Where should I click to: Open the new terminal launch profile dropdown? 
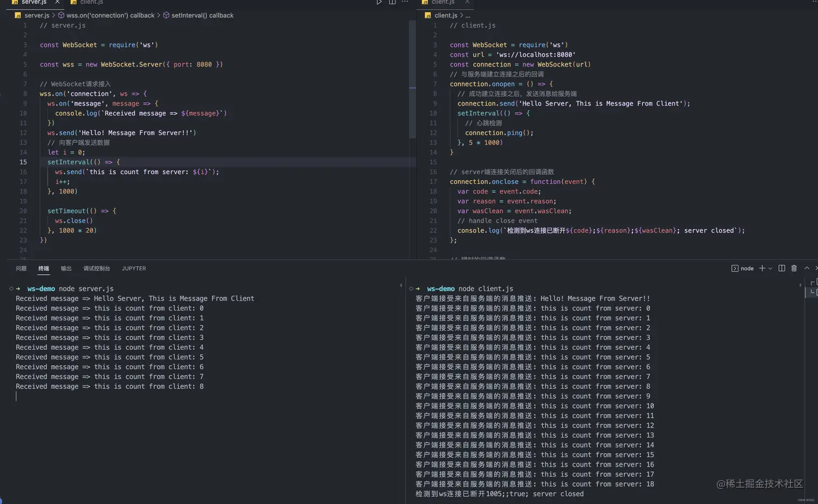tap(770, 268)
